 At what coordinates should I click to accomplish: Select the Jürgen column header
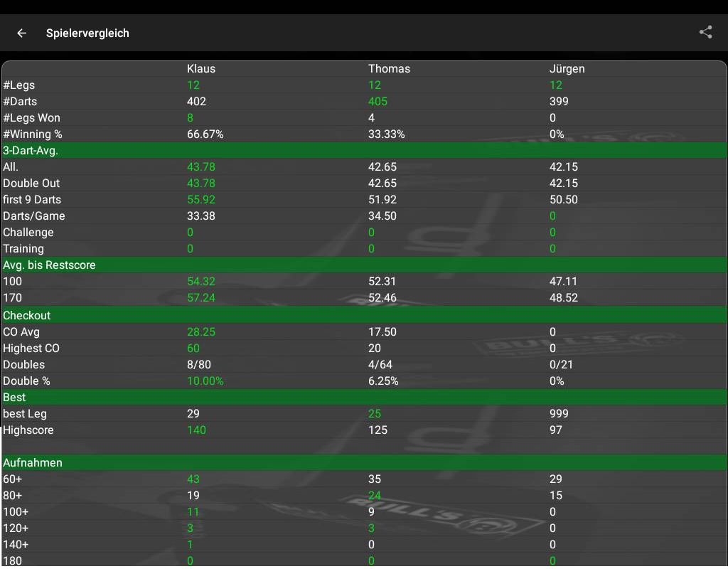[x=567, y=69]
